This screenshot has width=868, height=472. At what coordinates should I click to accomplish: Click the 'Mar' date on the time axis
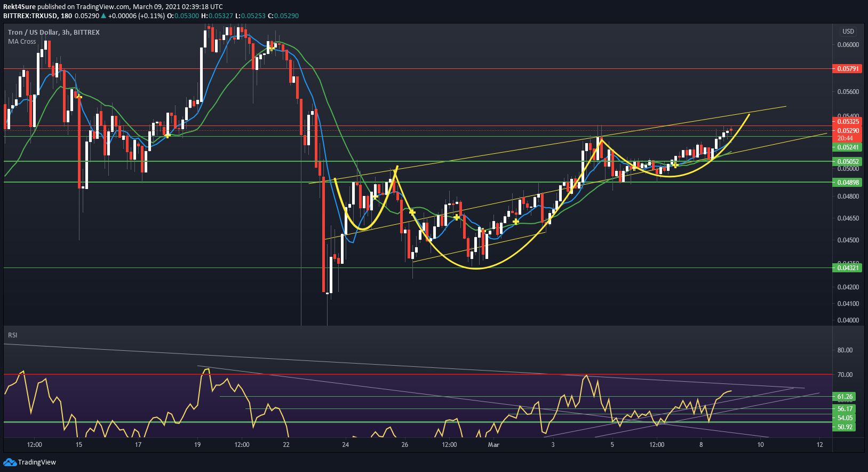click(x=493, y=444)
